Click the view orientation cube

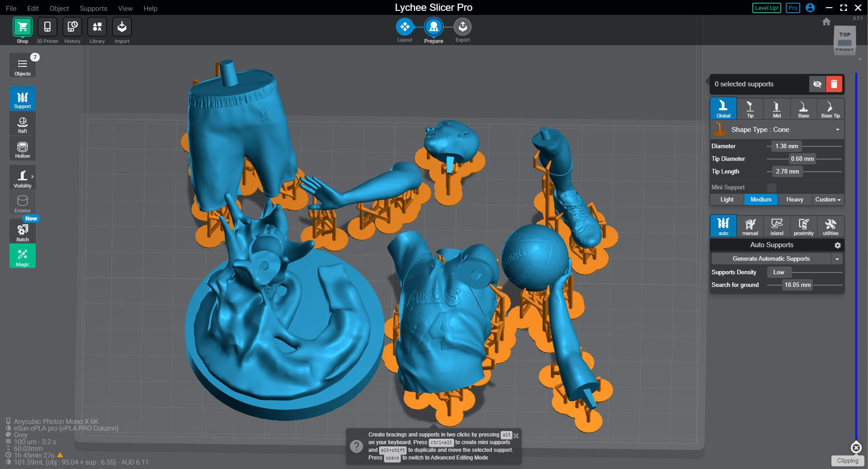point(845,41)
